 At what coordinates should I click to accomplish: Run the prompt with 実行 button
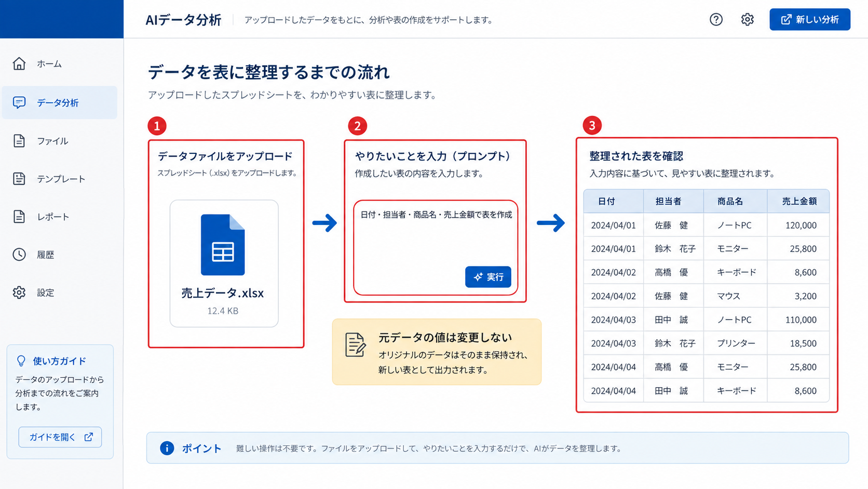click(x=488, y=277)
